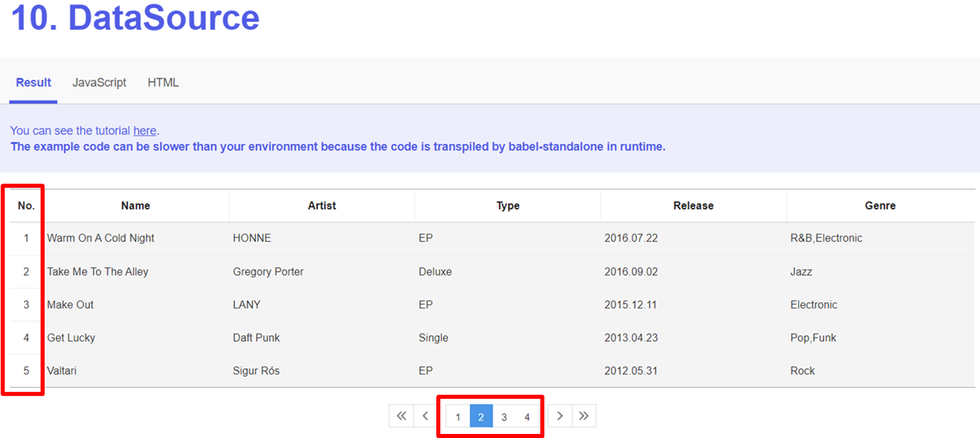Select the Result tab

pyautogui.click(x=33, y=82)
